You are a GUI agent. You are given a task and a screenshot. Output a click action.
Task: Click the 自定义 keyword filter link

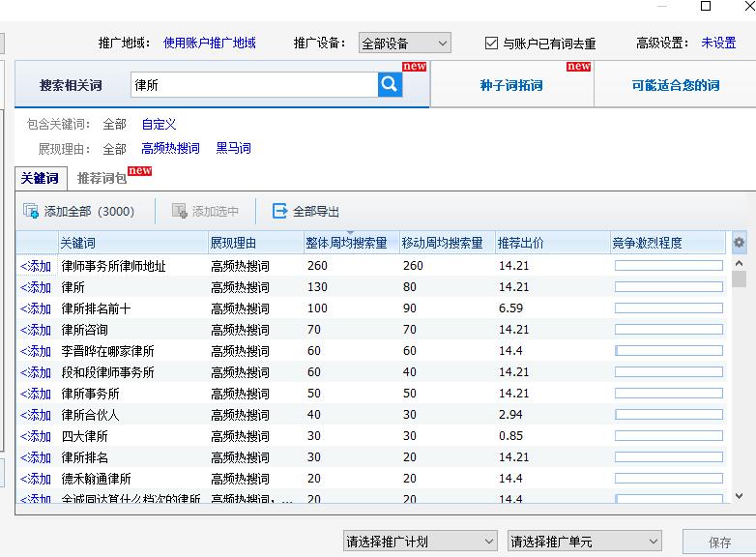click(x=160, y=124)
